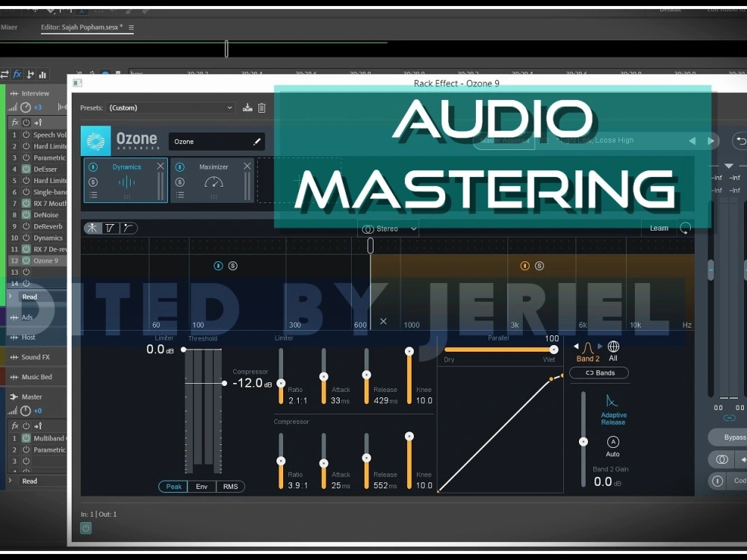Click the Band 2 Gain slider handle

[583, 442]
